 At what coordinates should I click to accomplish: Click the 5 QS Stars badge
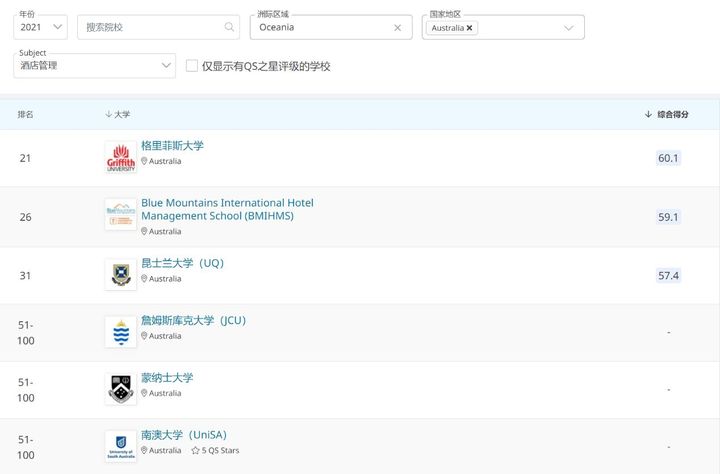click(x=215, y=450)
